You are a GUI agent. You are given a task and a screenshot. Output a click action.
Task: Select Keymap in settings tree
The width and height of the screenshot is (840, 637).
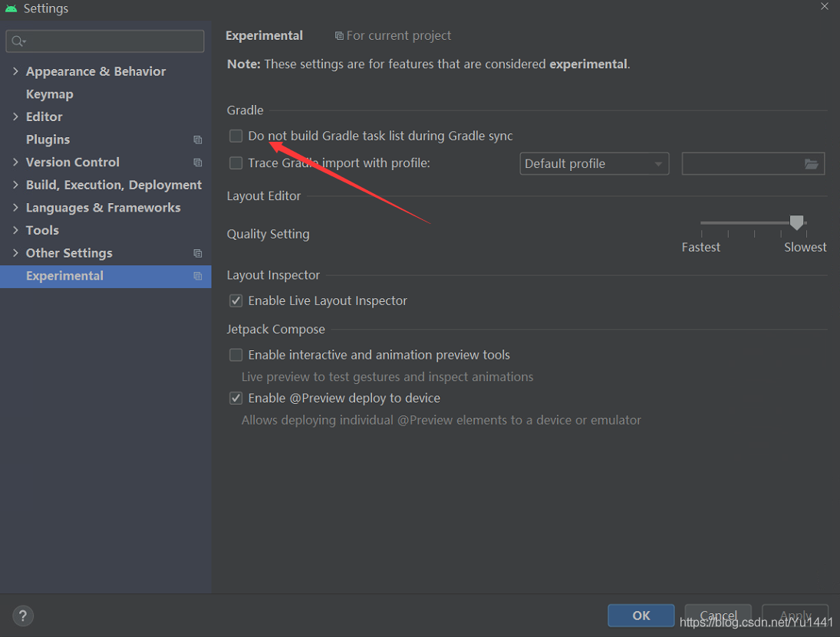tap(49, 94)
